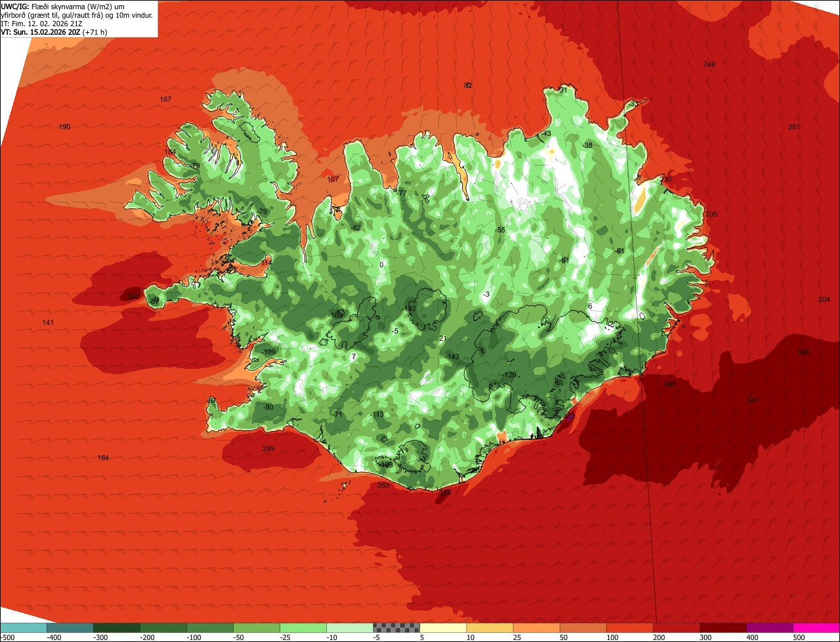Click the flux value '346' on the map
840x642 pixels.
click(803, 352)
